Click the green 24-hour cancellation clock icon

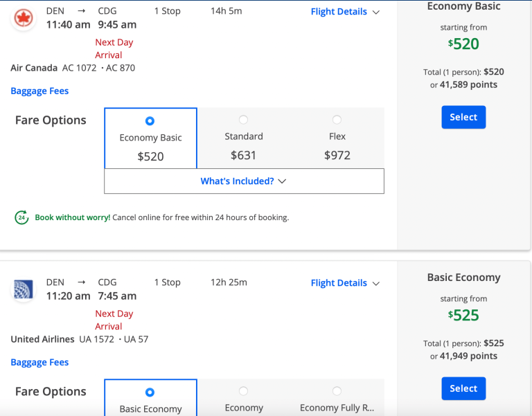(x=22, y=217)
